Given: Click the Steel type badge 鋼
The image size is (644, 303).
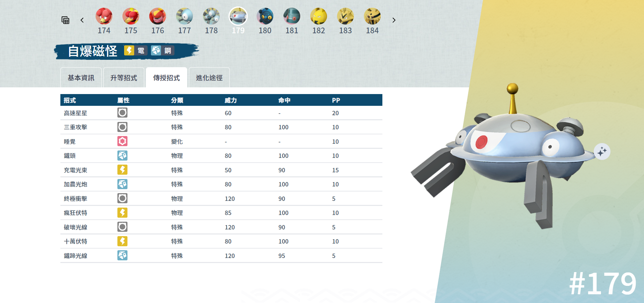Looking at the screenshot, I should click(x=162, y=50).
